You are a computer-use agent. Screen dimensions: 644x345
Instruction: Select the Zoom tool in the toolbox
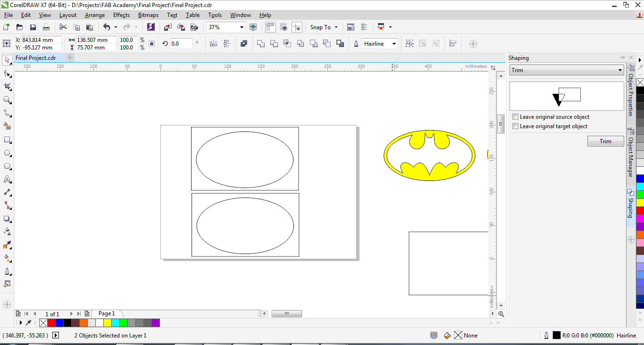[x=7, y=100]
